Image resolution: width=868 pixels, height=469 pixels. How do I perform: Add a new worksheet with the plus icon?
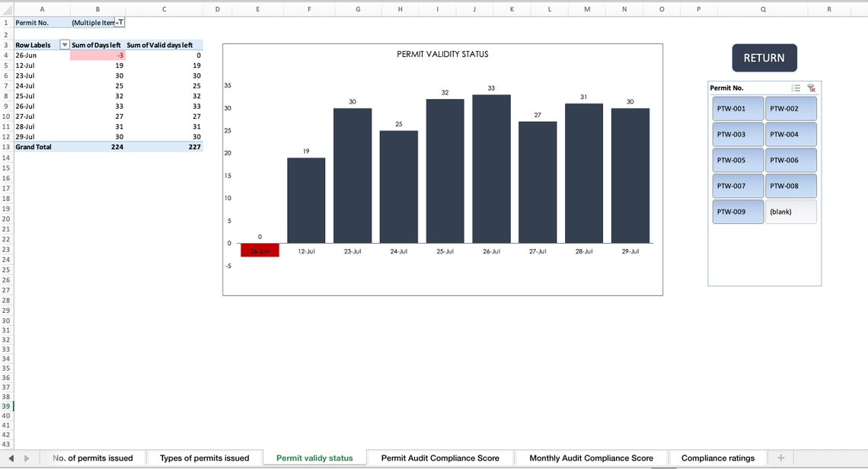point(780,458)
